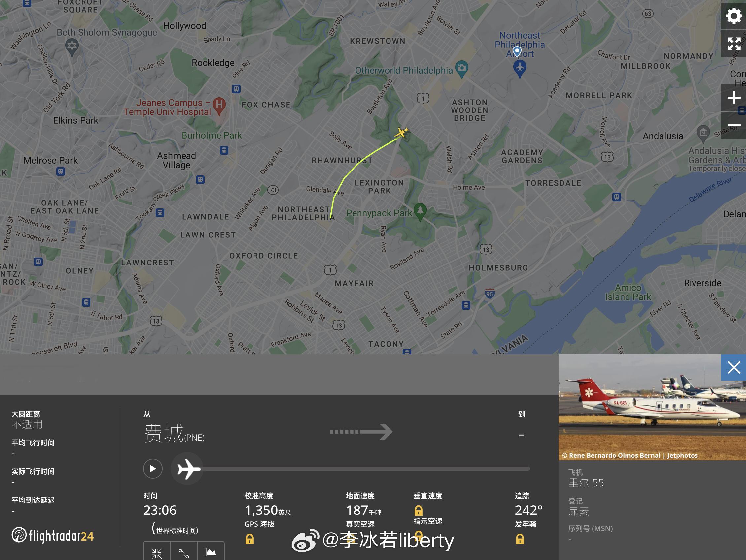Click the Rockledge map label
Image resolution: width=746 pixels, height=560 pixels.
click(x=213, y=63)
